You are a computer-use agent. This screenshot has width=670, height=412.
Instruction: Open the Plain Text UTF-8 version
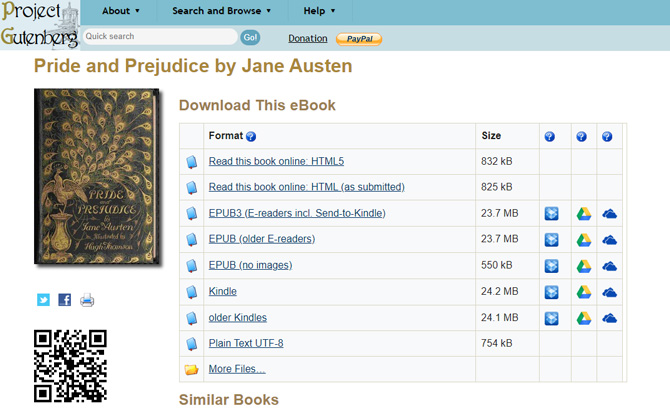[x=246, y=343]
